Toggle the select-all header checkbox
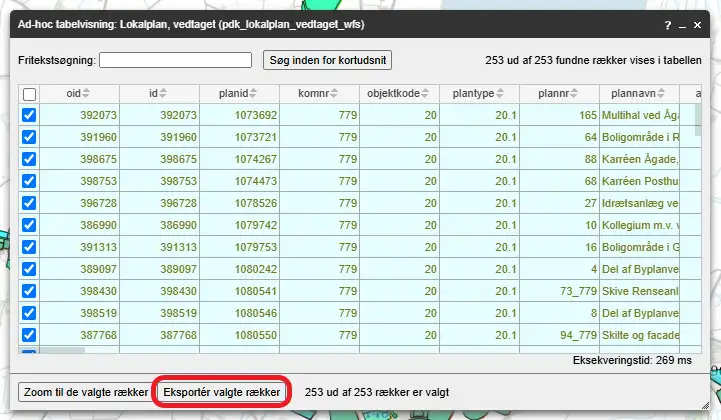The image size is (721, 420). 29,94
